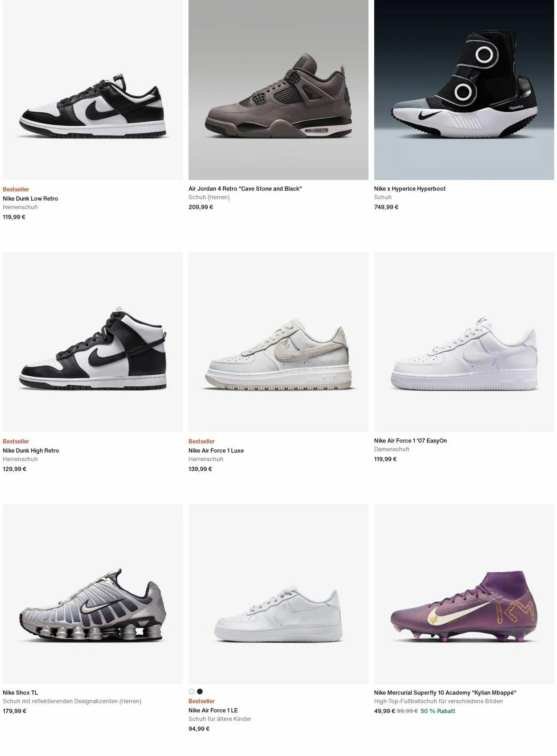The width and height of the screenshot is (557, 756).
Task: Open the Air Jordan 4 Retro image
Action: tap(278, 90)
